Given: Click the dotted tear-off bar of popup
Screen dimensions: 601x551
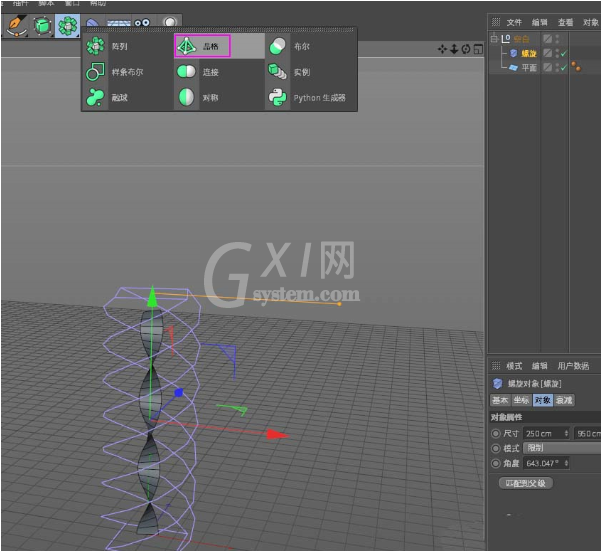Looking at the screenshot, I should pyautogui.click(x=219, y=30).
